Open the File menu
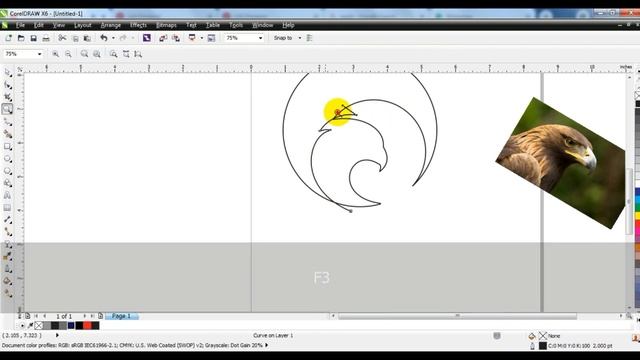 [20, 25]
